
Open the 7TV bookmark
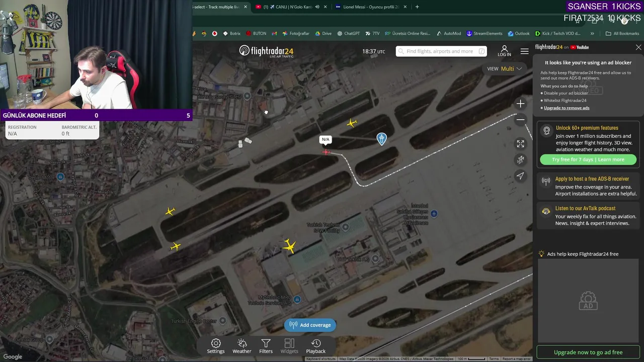pos(372,34)
